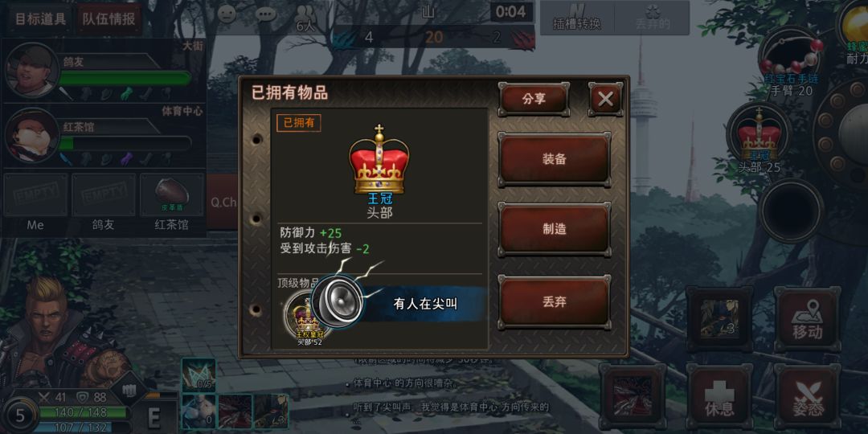The width and height of the screenshot is (868, 434).
Task: Click the 丢弃的 discarded items button
Action: [652, 18]
